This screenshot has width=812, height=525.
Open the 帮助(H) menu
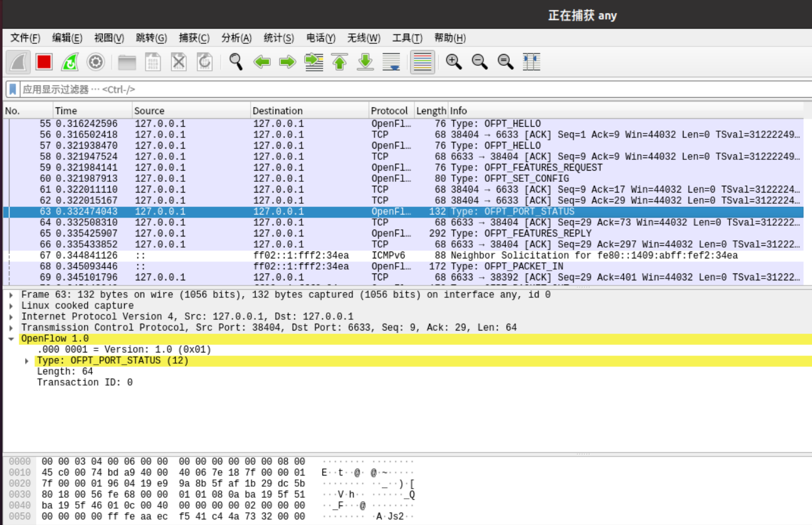click(450, 38)
